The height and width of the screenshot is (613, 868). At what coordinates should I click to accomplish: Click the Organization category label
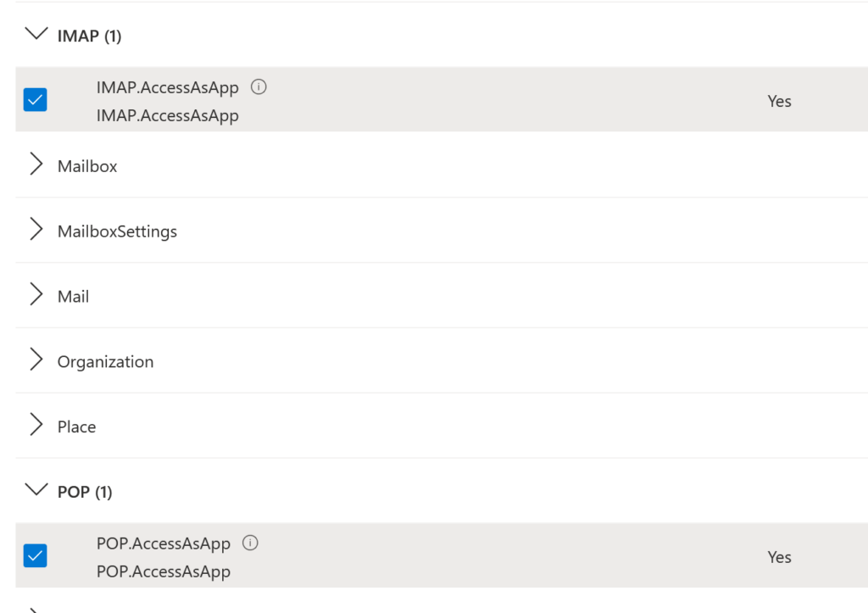[x=105, y=362]
